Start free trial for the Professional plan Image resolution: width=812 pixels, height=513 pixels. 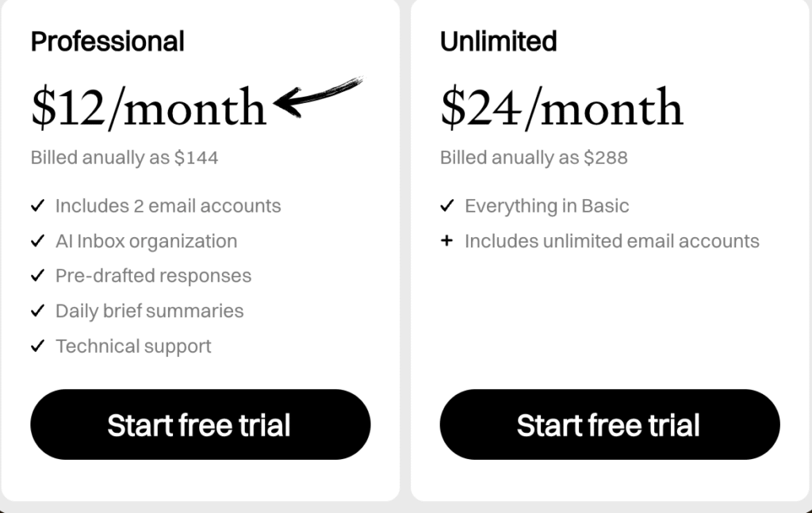click(200, 425)
